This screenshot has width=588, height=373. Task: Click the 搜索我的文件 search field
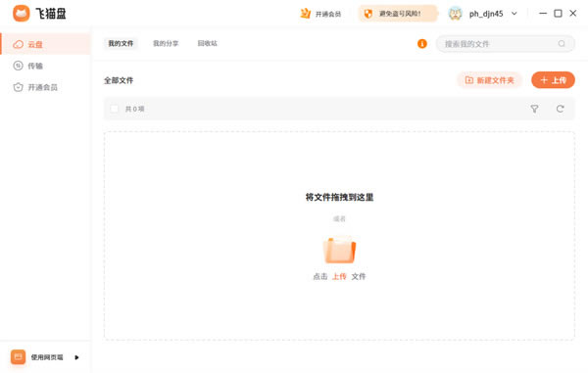[x=505, y=44]
